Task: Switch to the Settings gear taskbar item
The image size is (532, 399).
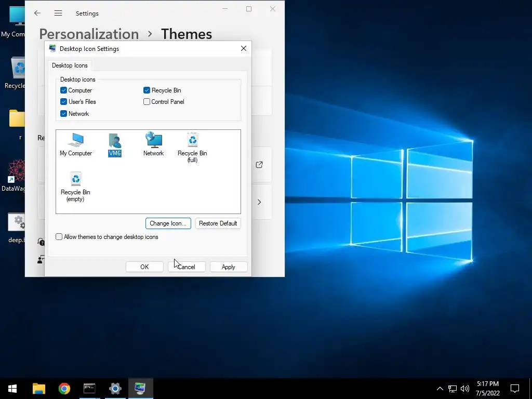Action: coord(115,389)
